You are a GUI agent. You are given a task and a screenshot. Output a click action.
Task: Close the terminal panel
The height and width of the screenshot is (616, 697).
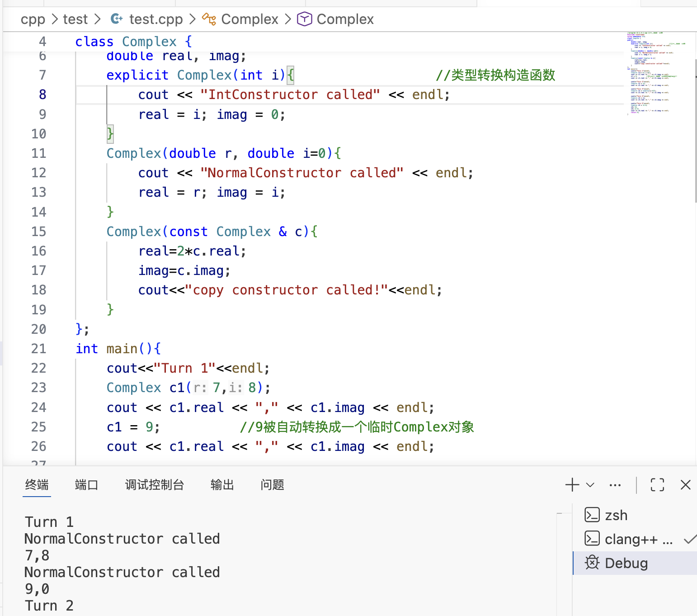[x=685, y=484]
